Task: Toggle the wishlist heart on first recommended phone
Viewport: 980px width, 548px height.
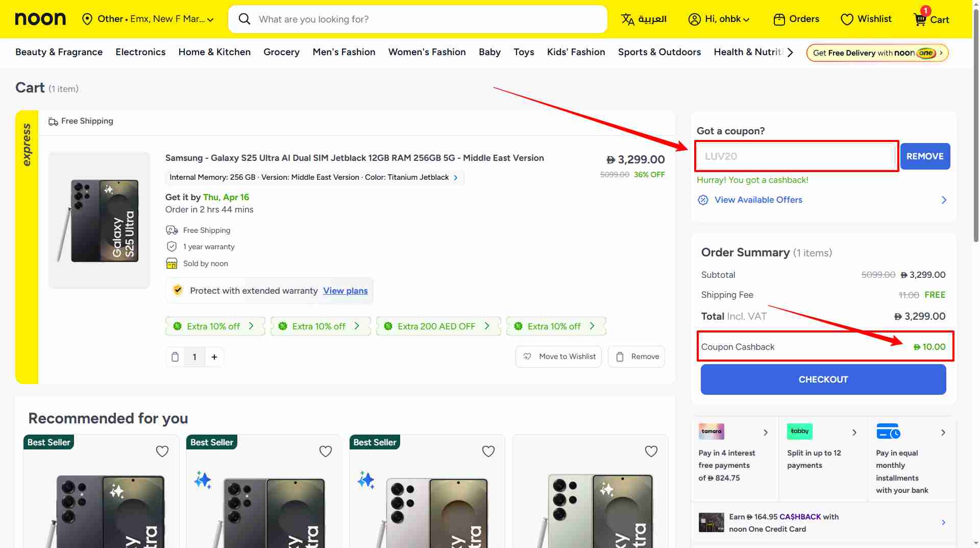Action: (x=162, y=451)
